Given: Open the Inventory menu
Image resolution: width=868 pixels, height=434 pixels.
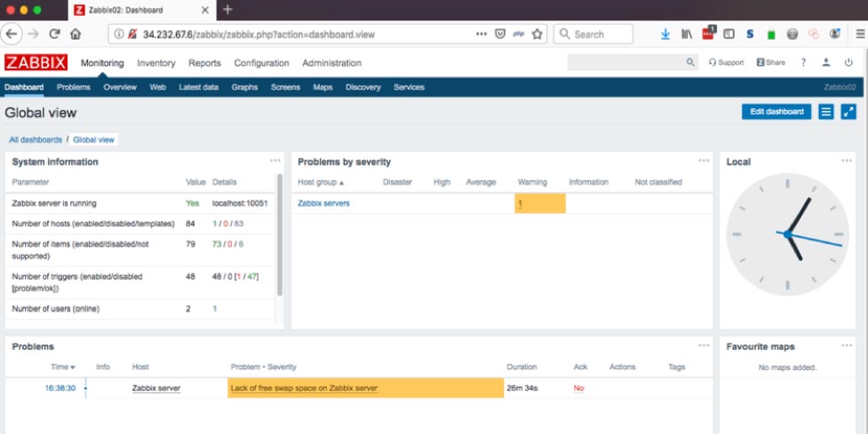Looking at the screenshot, I should click(x=156, y=63).
